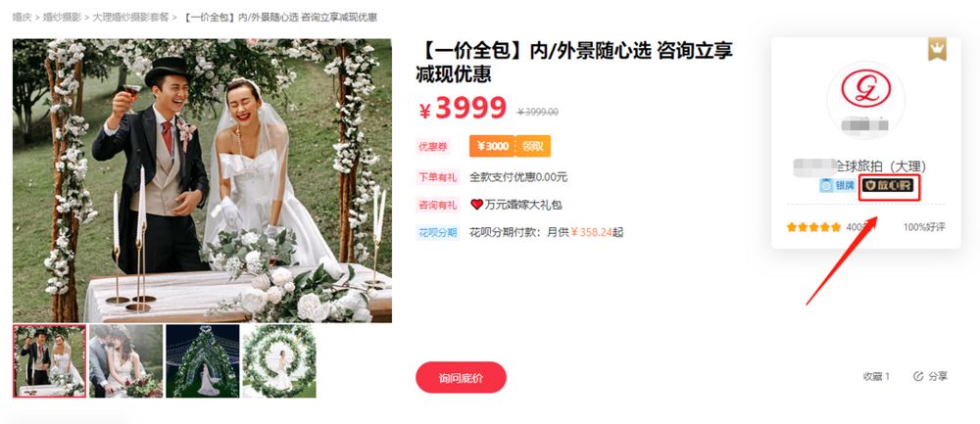Claim the ¥3000 coupon with 领取

533,146
